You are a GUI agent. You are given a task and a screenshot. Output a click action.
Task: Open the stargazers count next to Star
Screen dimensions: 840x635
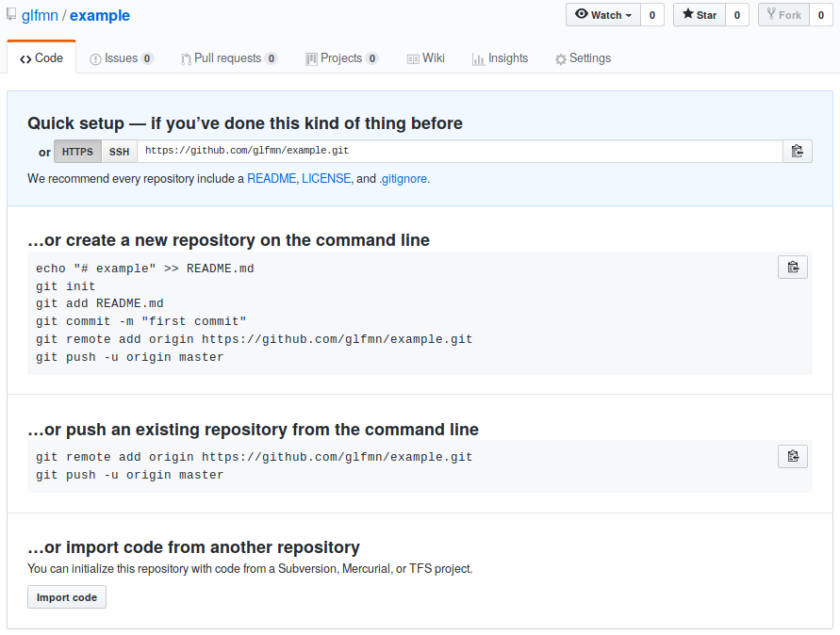click(737, 15)
